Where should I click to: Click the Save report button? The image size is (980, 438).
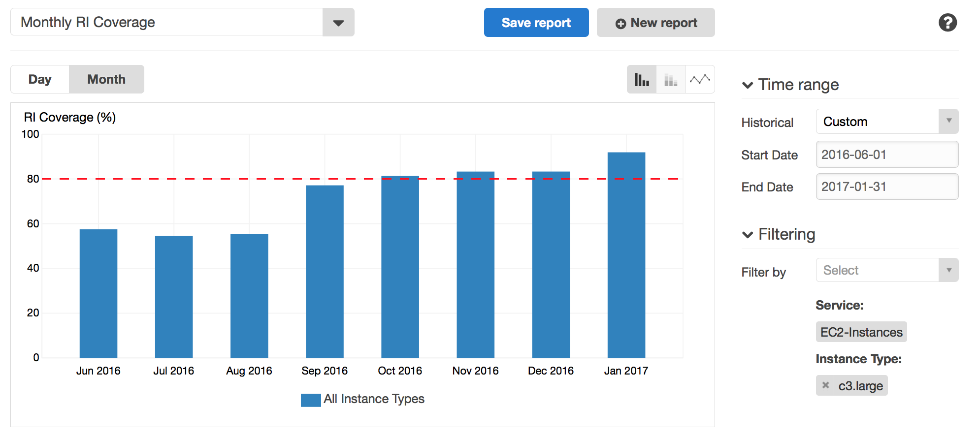(536, 23)
